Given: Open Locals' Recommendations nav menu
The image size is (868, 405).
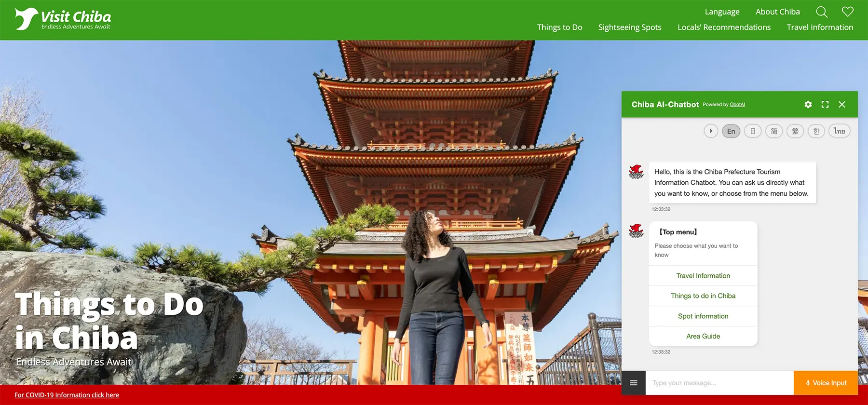Looking at the screenshot, I should 724,27.
